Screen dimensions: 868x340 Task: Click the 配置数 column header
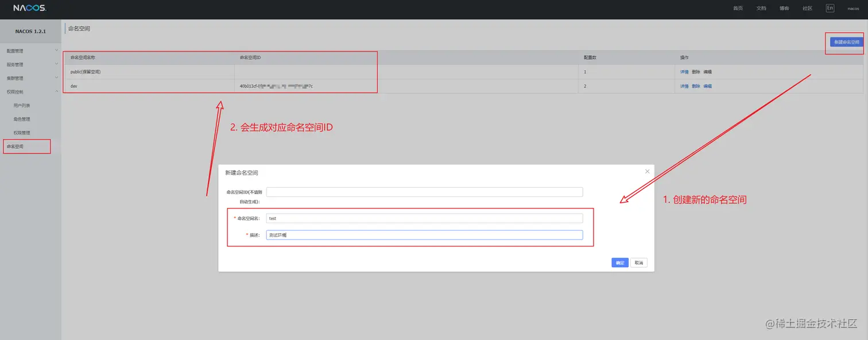590,57
